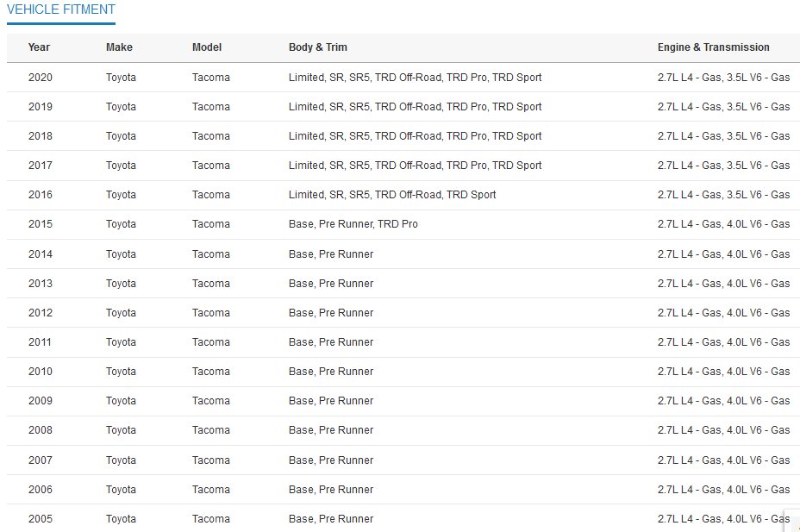Click the 2016 row's 3.5L V6 engine cell
The width and height of the screenshot is (800, 532).
[x=723, y=195]
